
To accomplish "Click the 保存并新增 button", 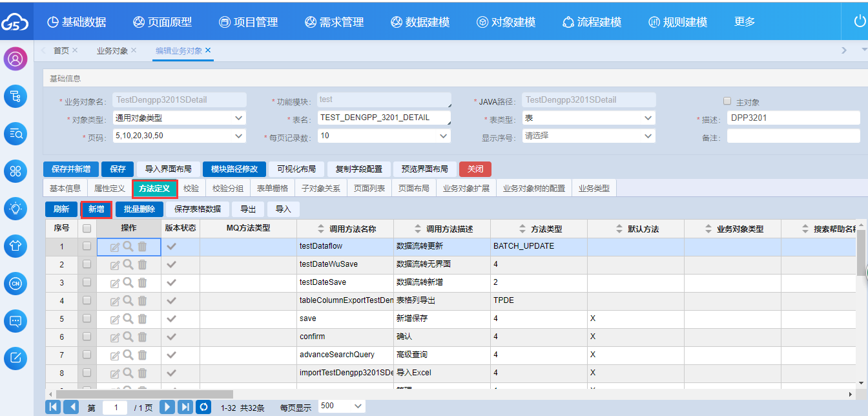I will 71,169.
